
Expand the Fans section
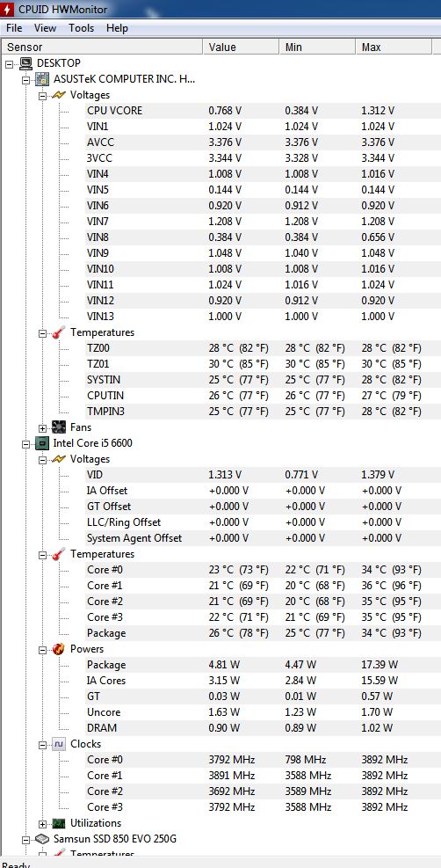[x=42, y=428]
